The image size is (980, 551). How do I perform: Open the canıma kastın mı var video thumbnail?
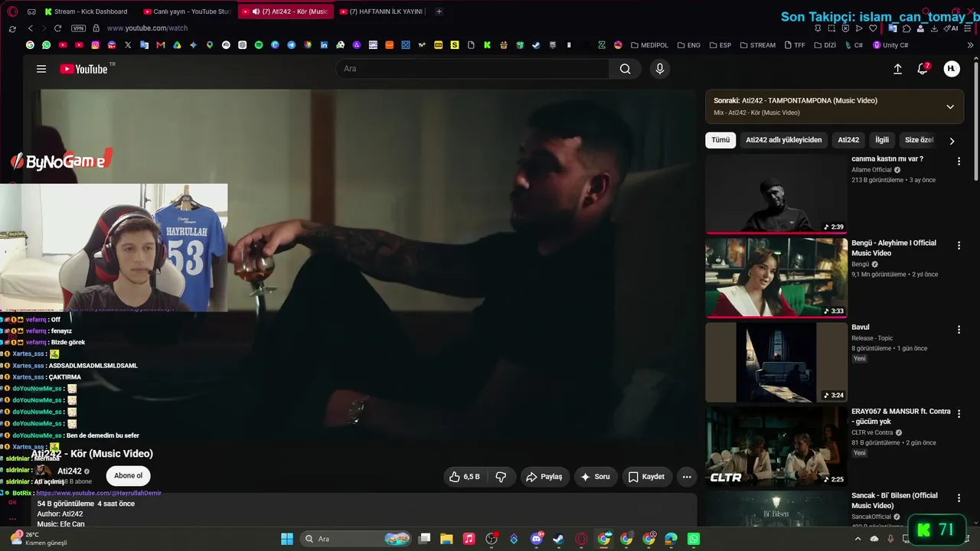(776, 194)
